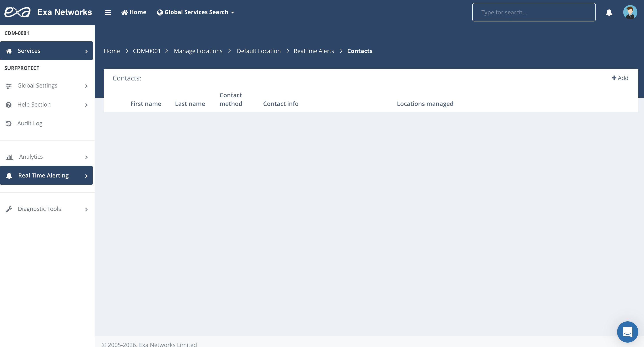Click the Analytics bar chart icon

9,157
